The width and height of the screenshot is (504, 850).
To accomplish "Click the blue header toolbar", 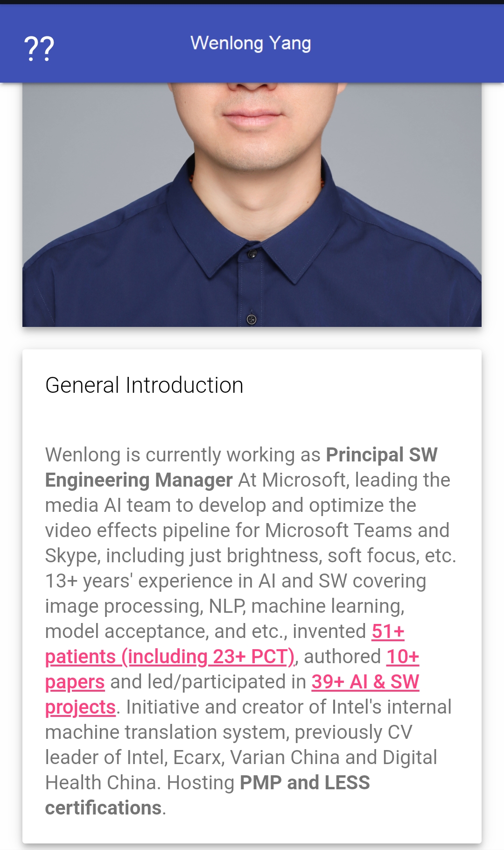I will [252, 44].
